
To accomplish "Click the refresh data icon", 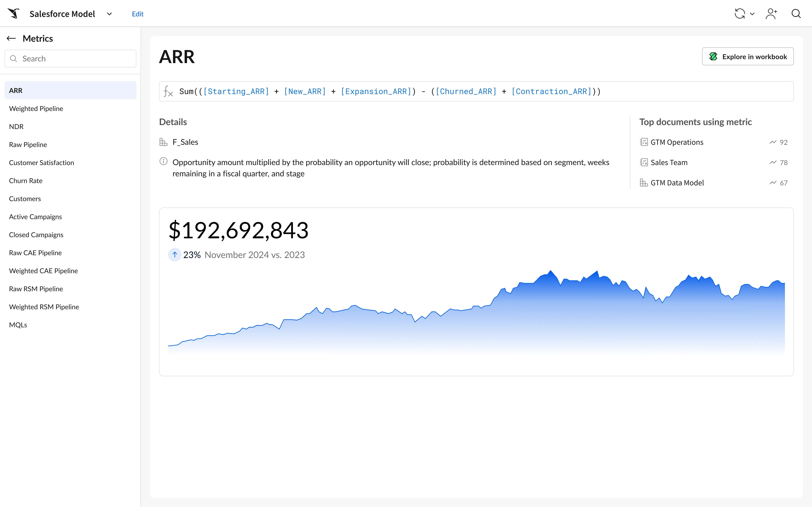I will click(x=739, y=14).
